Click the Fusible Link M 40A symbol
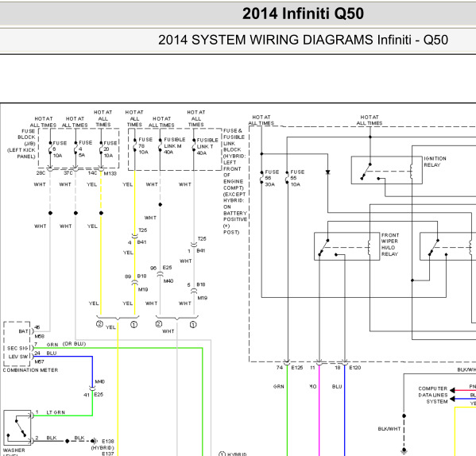476x456 pixels. coord(160,146)
